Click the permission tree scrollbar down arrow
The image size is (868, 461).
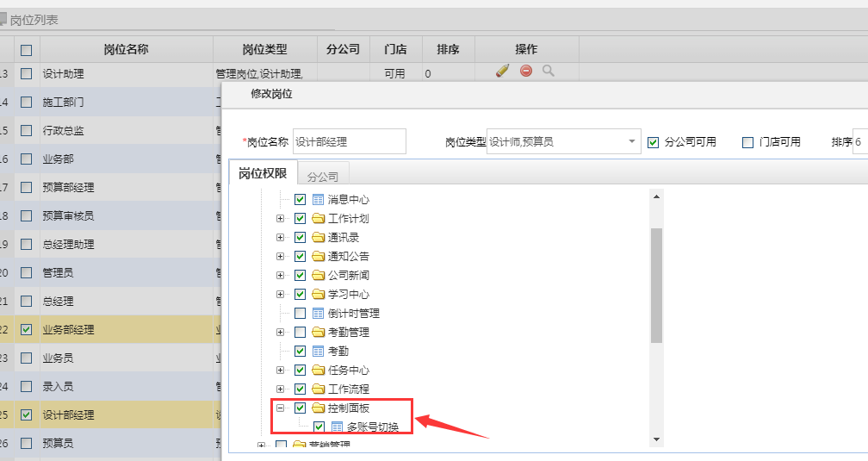pyautogui.click(x=656, y=439)
